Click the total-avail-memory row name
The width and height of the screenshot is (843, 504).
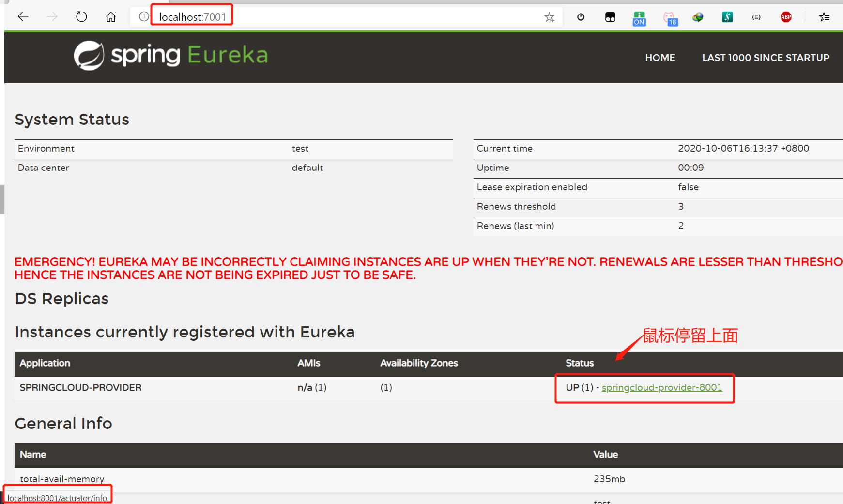[62, 479]
